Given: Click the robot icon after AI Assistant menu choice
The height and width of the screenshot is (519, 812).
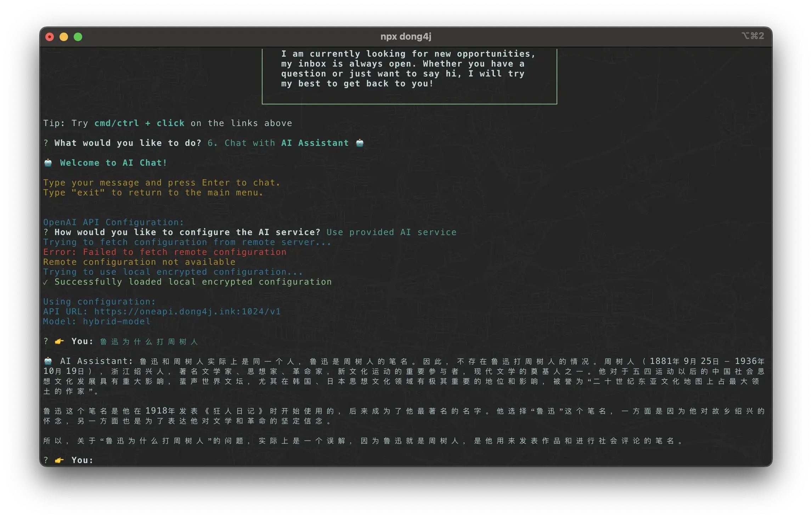Looking at the screenshot, I should click(360, 143).
